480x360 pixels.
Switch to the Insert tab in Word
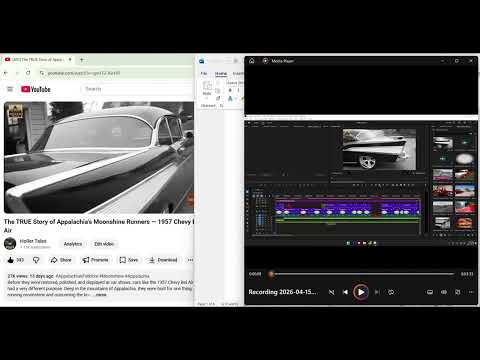[x=238, y=73]
